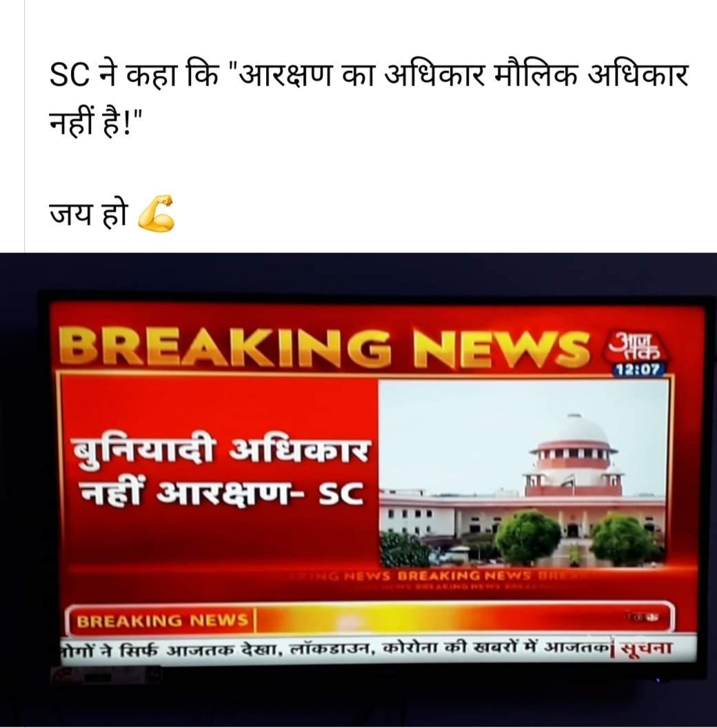Tap the जय हो text
Viewport: 717px width, 728px height.
88,214
